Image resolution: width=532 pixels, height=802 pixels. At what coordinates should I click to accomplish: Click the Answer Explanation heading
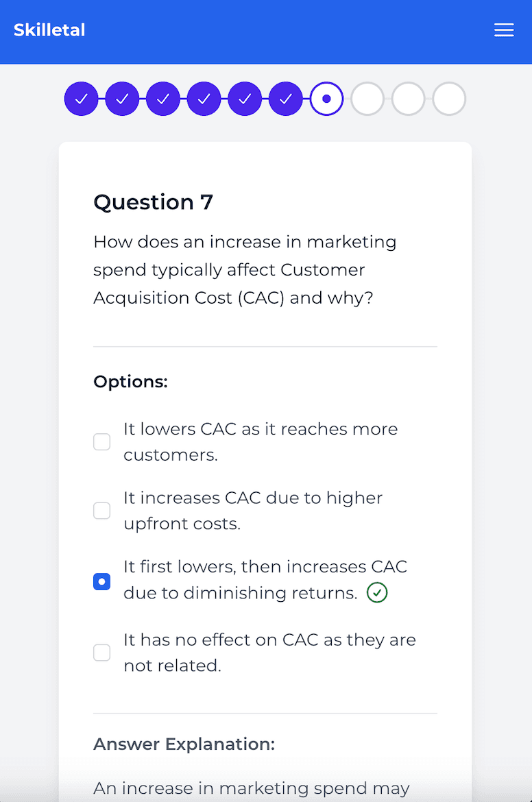(184, 744)
